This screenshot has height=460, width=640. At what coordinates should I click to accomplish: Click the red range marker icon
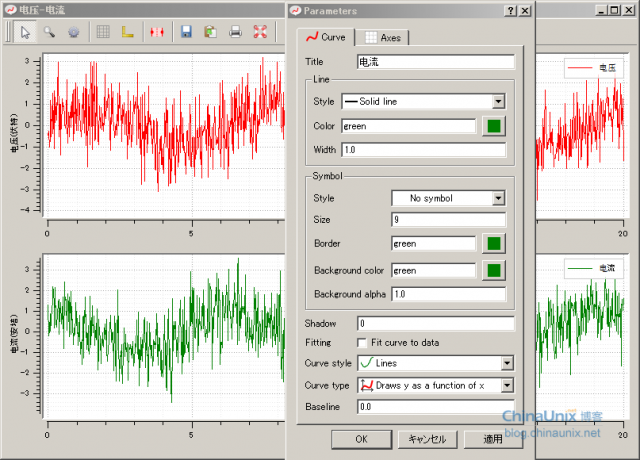(x=157, y=32)
